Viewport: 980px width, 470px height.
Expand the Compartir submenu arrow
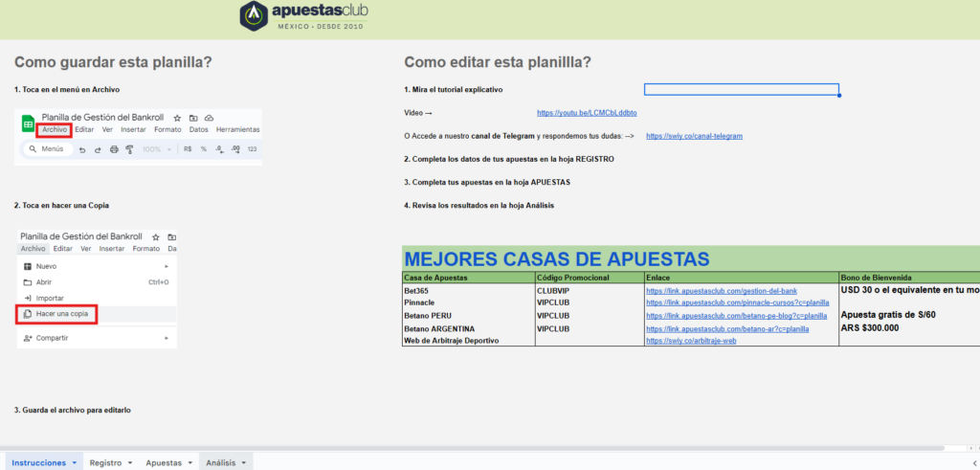(167, 338)
